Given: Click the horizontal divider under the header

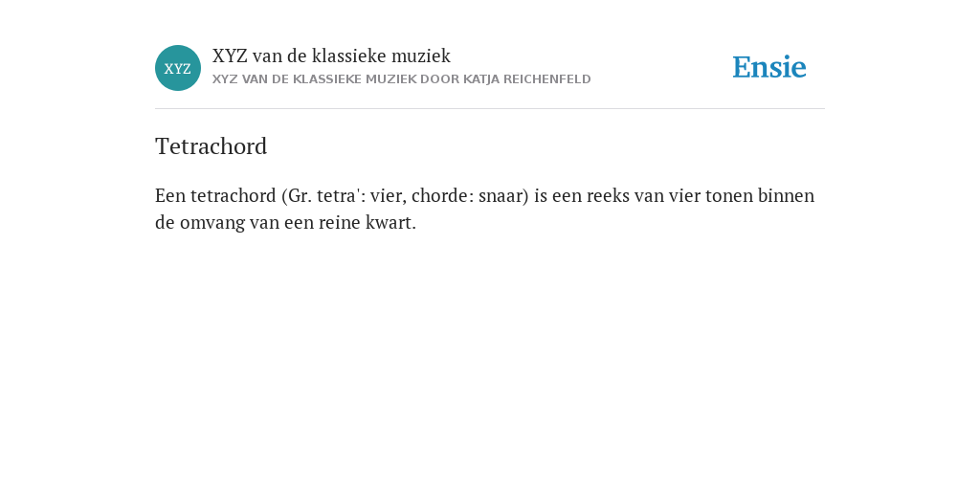Looking at the screenshot, I should tap(490, 109).
